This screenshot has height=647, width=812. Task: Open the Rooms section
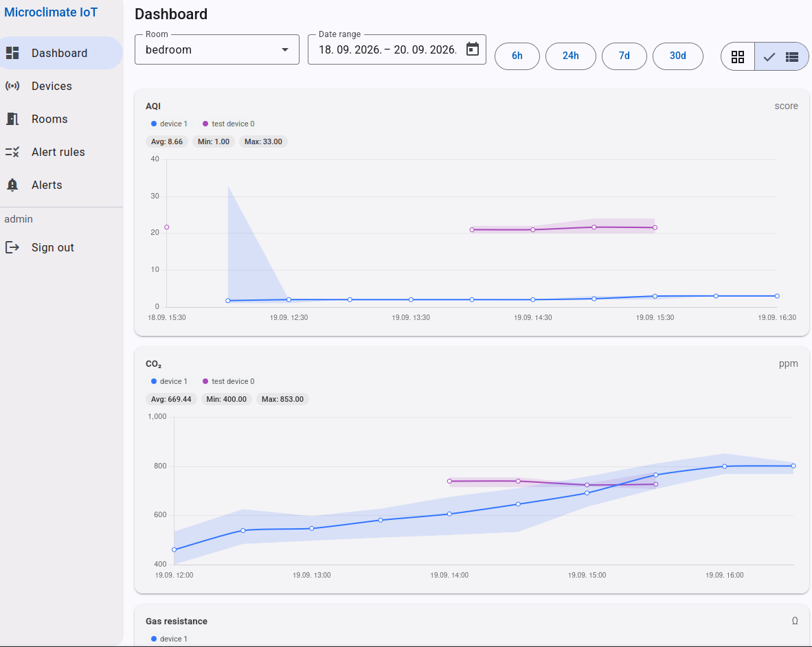[x=61, y=119]
